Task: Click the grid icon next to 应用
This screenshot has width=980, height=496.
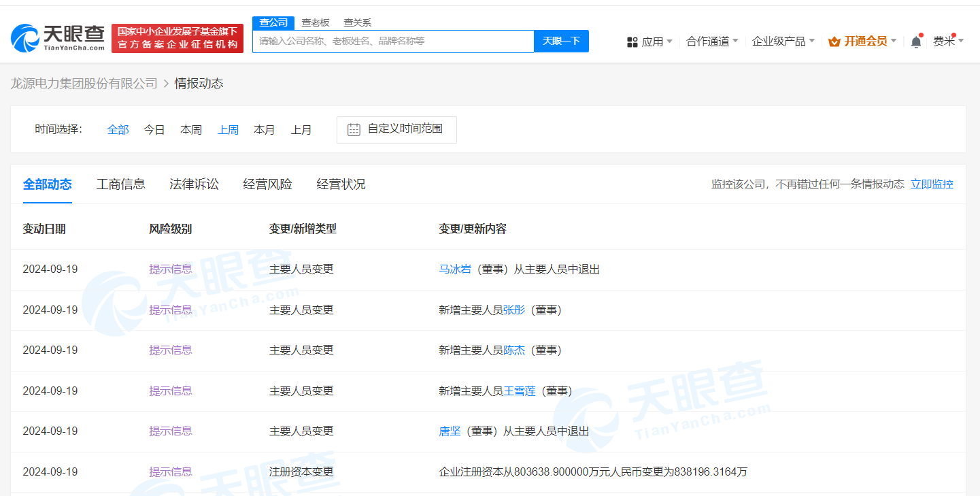Action: (x=632, y=41)
